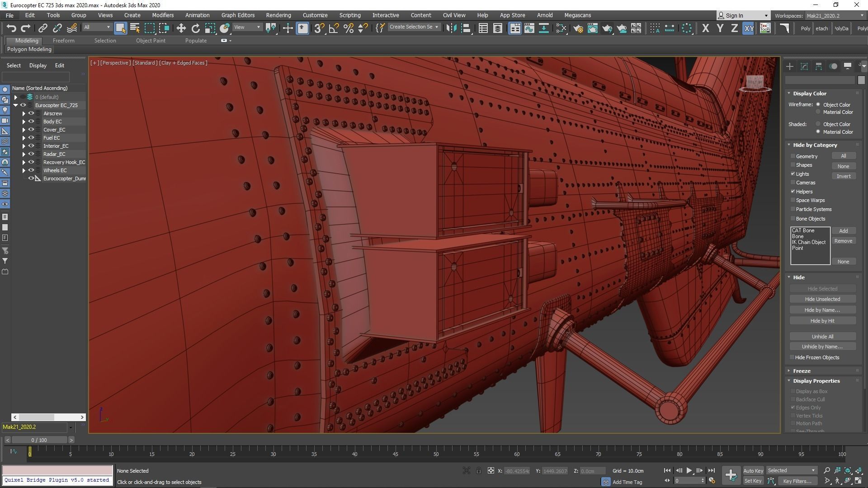Enable the Cameras hide checkbox
The height and width of the screenshot is (488, 868).
[x=793, y=183]
